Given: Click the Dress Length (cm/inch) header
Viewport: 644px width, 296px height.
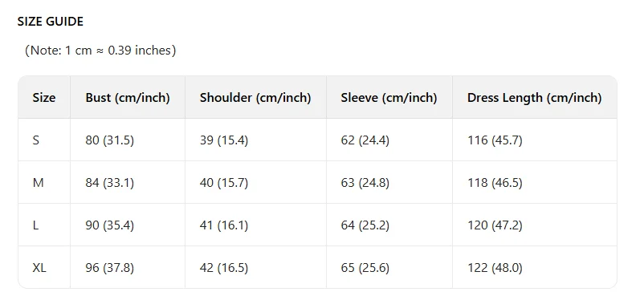Looking at the screenshot, I should (x=534, y=98).
